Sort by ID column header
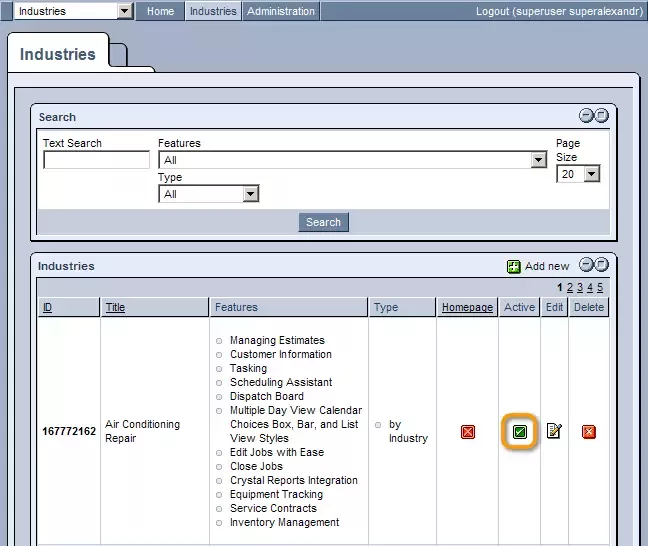This screenshot has width=648, height=546. [48, 307]
